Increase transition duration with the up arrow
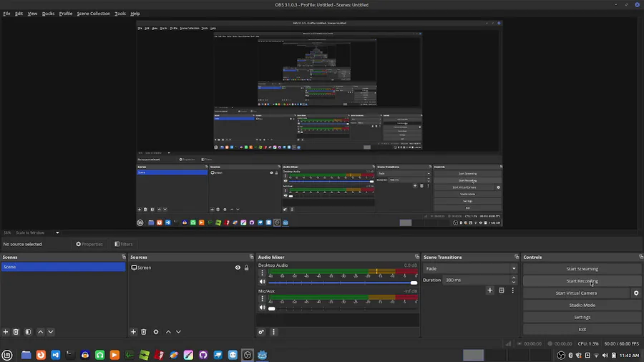Image resolution: width=644 pixels, height=362 pixels. (x=514, y=278)
